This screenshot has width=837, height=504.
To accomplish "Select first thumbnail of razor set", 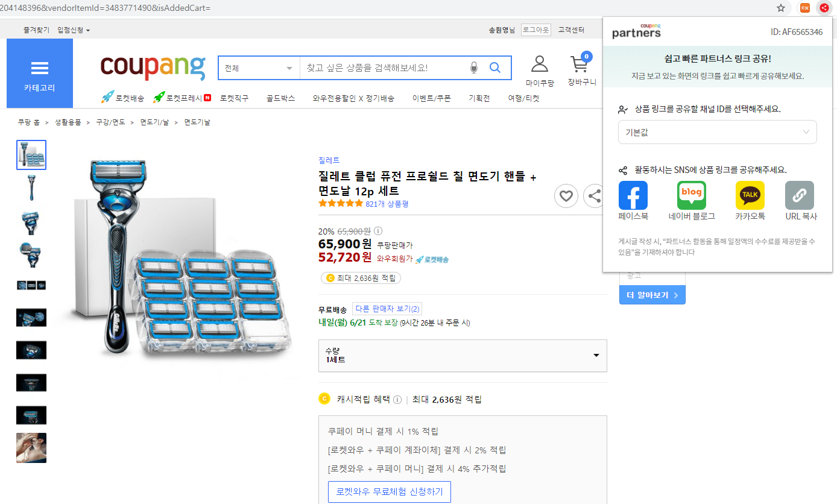I will [x=31, y=155].
